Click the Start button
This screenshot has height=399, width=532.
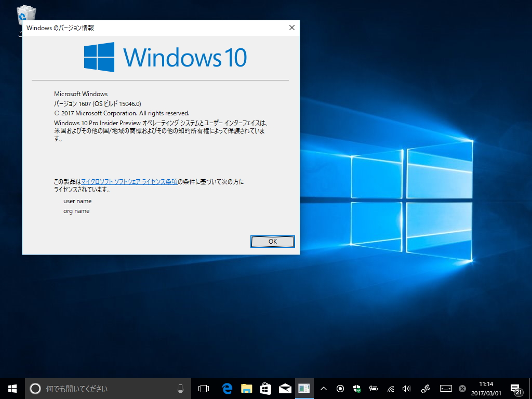pyautogui.click(x=11, y=388)
